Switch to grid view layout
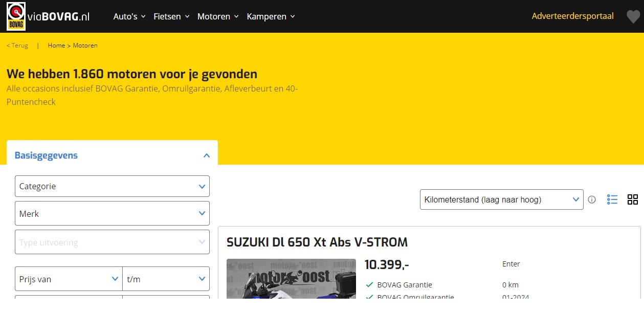This screenshot has height=313, width=644. pyautogui.click(x=633, y=199)
